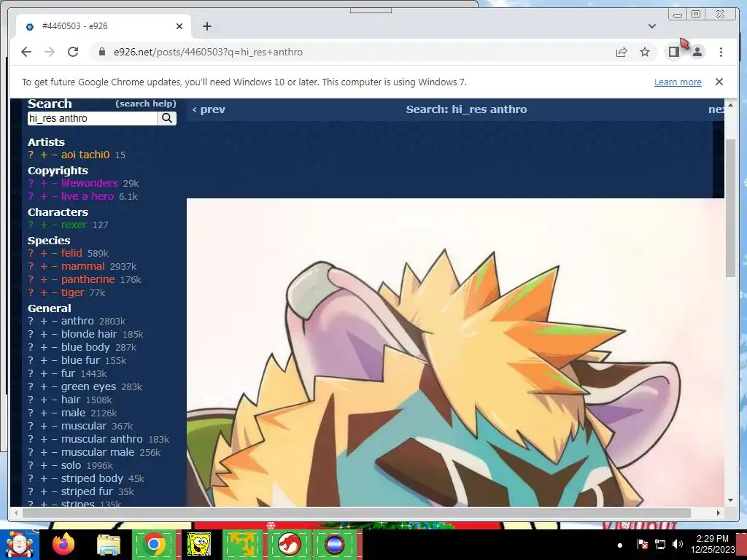This screenshot has height=560, width=747.
Task: Open the live a hero tag
Action: click(88, 196)
